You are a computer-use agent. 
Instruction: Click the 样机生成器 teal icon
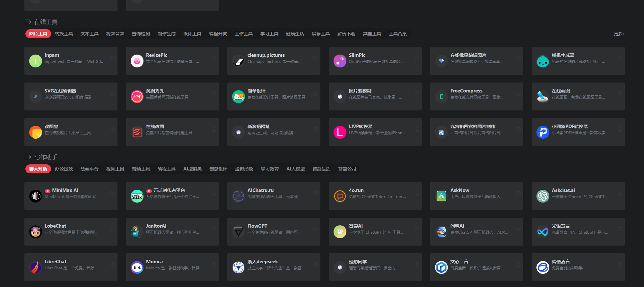point(543,61)
